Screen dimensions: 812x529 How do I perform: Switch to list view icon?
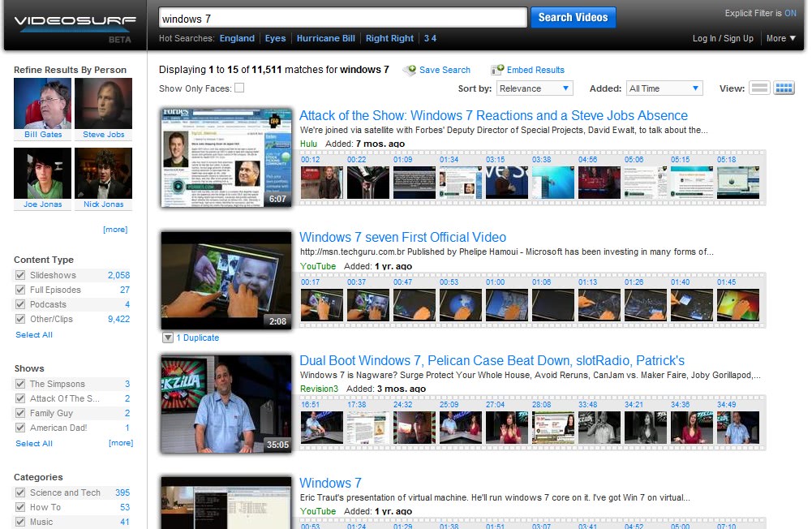point(759,88)
